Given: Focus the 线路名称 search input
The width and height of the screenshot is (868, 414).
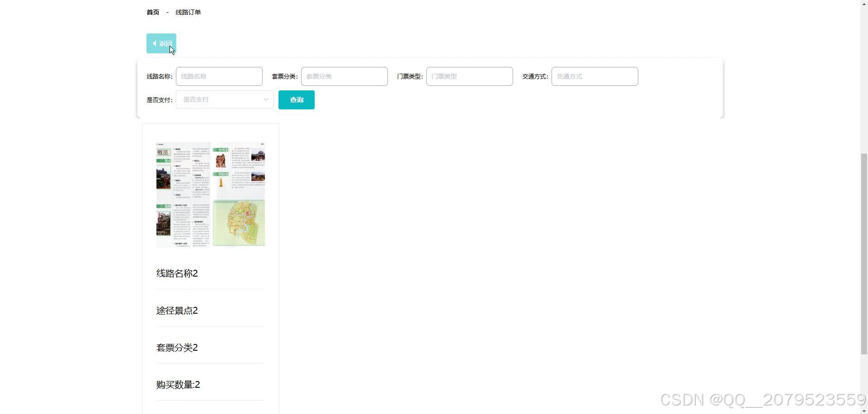Looking at the screenshot, I should pyautogui.click(x=219, y=76).
